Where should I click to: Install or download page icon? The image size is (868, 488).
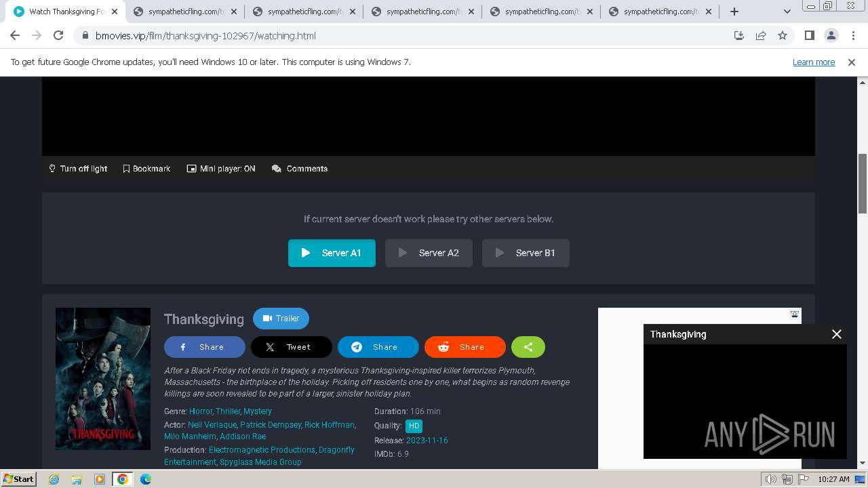[x=739, y=36]
